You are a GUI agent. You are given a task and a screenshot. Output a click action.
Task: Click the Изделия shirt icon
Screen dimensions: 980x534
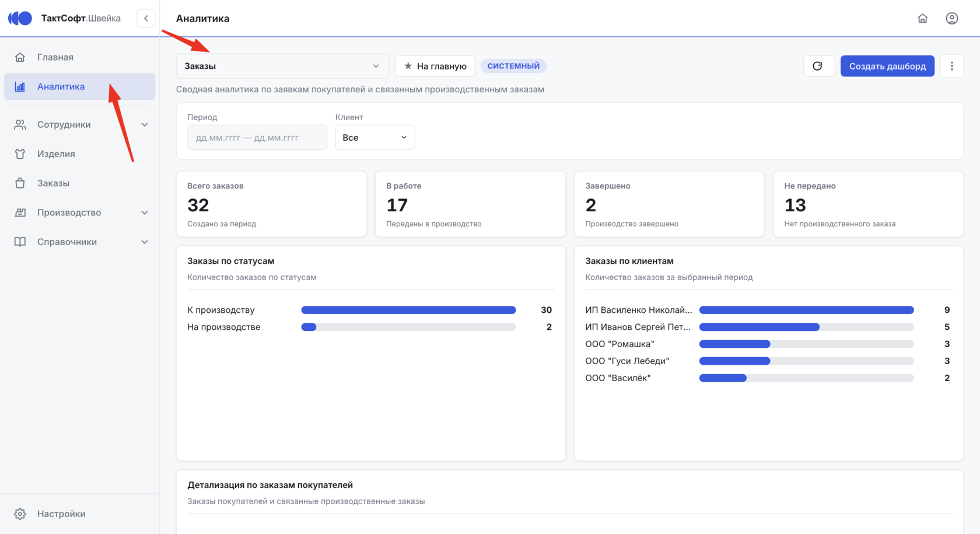coord(20,154)
